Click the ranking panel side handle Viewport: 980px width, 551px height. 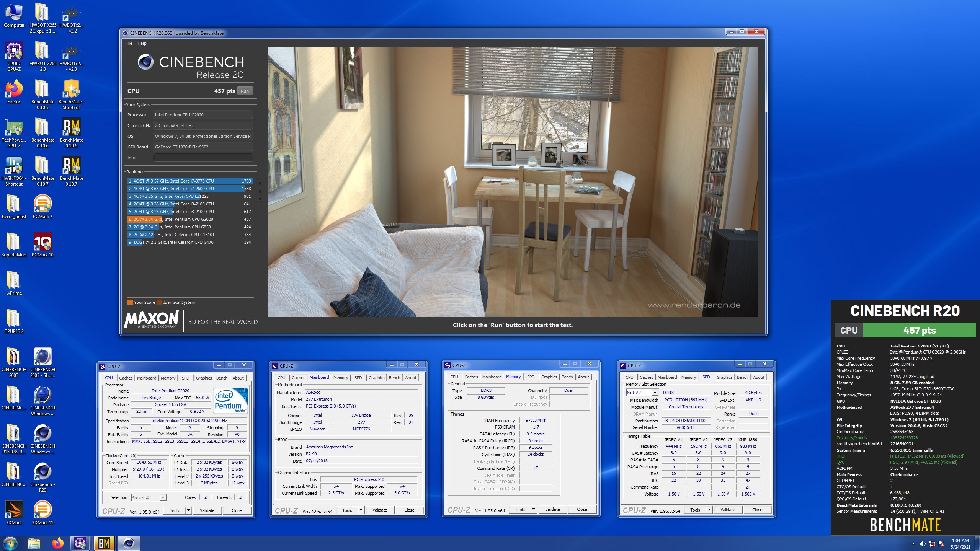(x=261, y=189)
